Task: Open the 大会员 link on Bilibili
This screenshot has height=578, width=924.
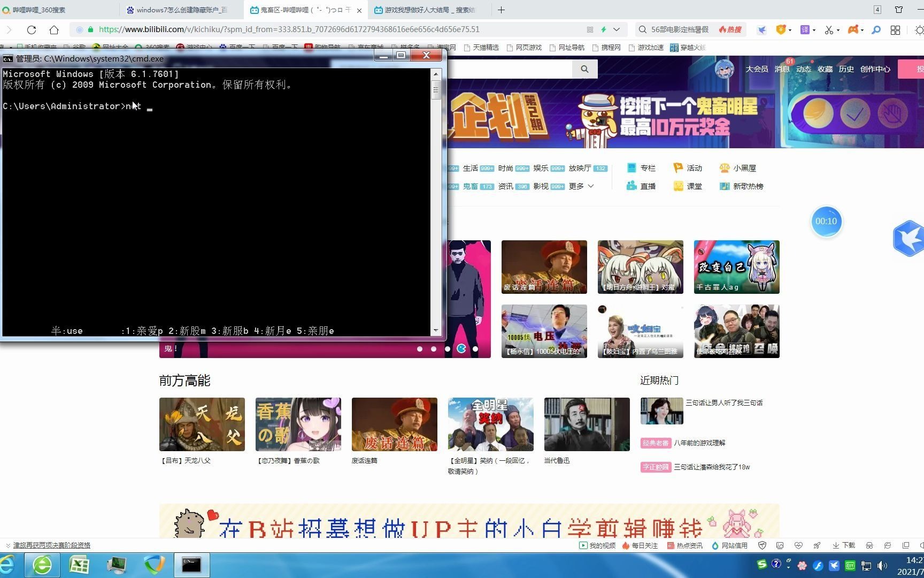Action: point(757,69)
